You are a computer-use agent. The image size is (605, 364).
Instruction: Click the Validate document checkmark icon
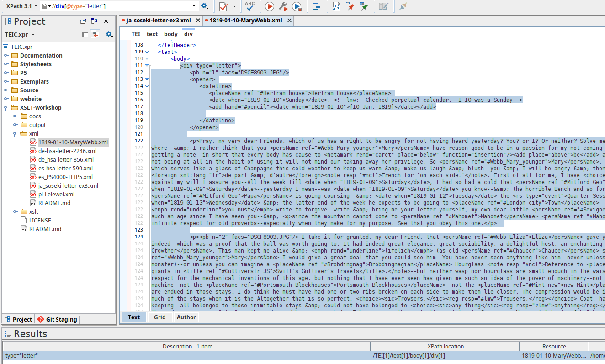coord(223,6)
